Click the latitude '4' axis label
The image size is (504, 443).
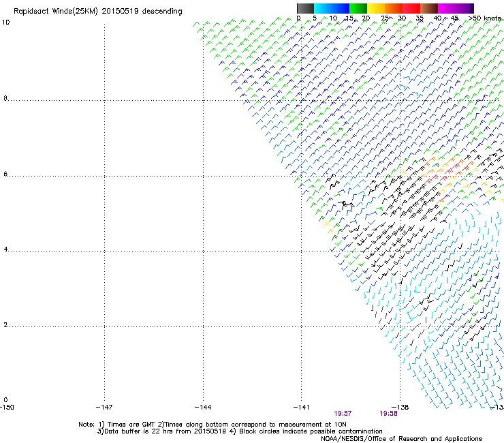pyautogui.click(x=5, y=249)
